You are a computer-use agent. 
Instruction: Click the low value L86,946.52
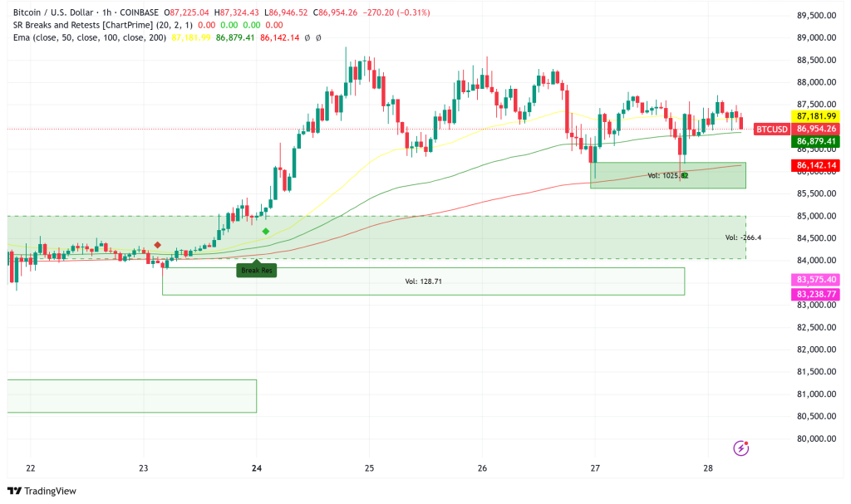click(x=286, y=12)
